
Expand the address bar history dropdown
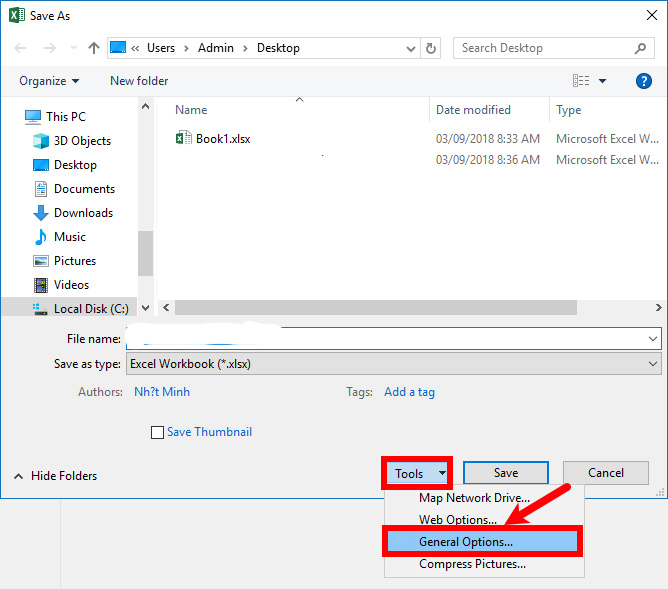(x=411, y=48)
